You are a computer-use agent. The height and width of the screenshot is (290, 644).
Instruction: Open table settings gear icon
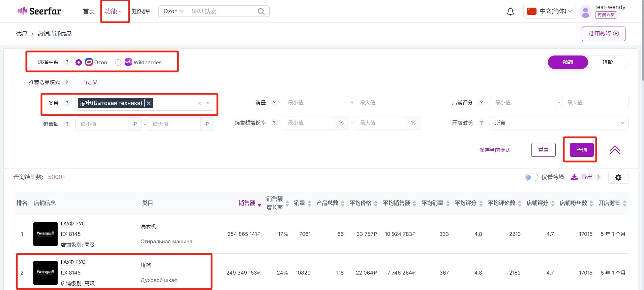coord(618,177)
